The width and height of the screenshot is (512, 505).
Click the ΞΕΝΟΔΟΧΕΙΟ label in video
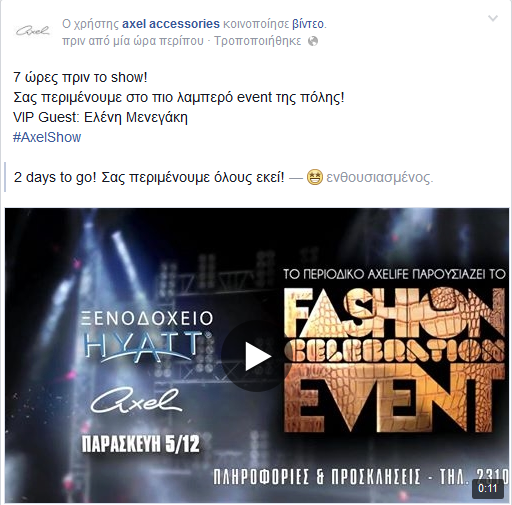147,318
